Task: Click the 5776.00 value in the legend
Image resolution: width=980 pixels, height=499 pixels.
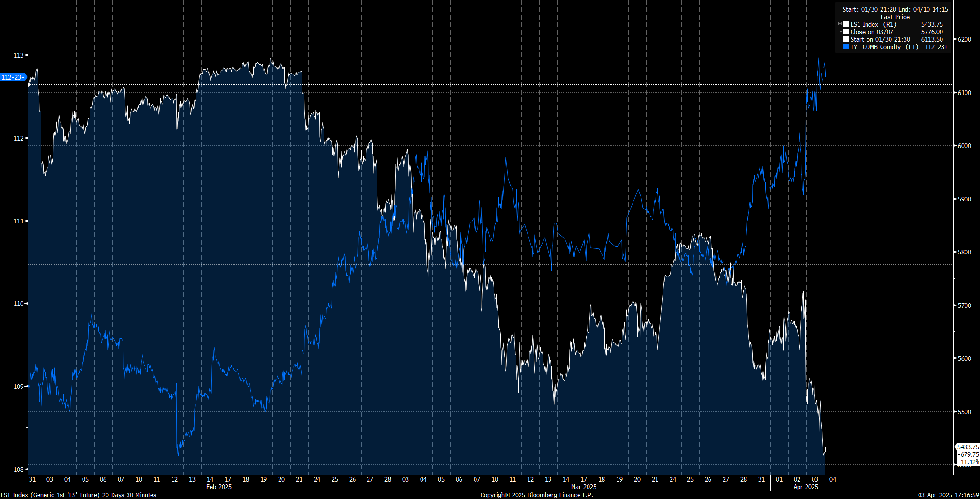Action: pos(932,32)
